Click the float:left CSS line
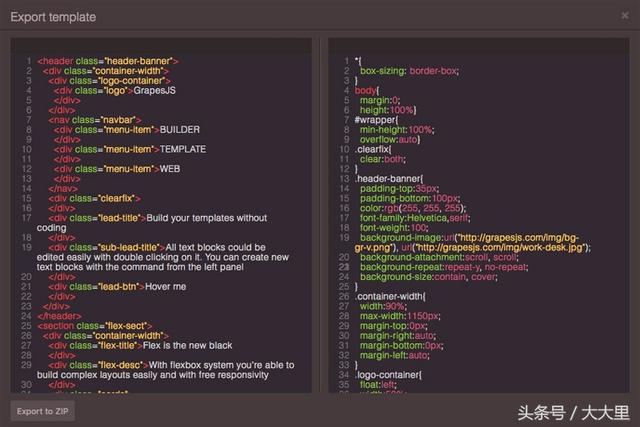 378,385
